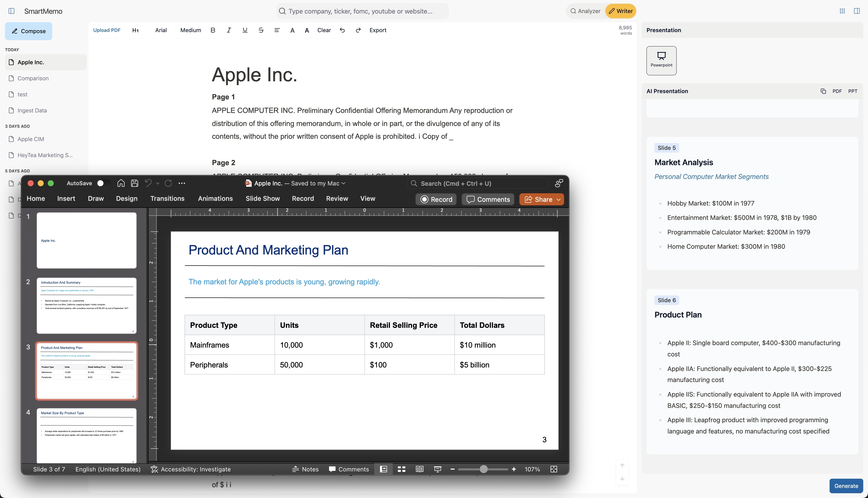Copy the AI Presentation content
The height and width of the screenshot is (498, 868).
pyautogui.click(x=823, y=91)
